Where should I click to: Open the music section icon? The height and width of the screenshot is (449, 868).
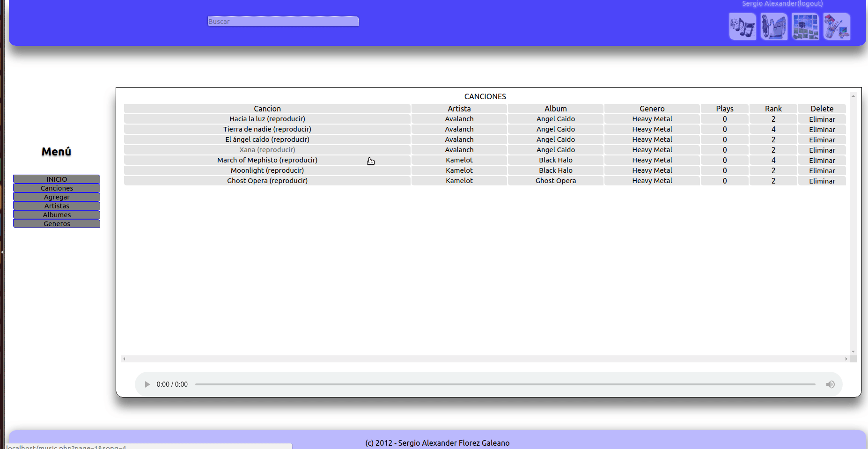pyautogui.click(x=743, y=26)
